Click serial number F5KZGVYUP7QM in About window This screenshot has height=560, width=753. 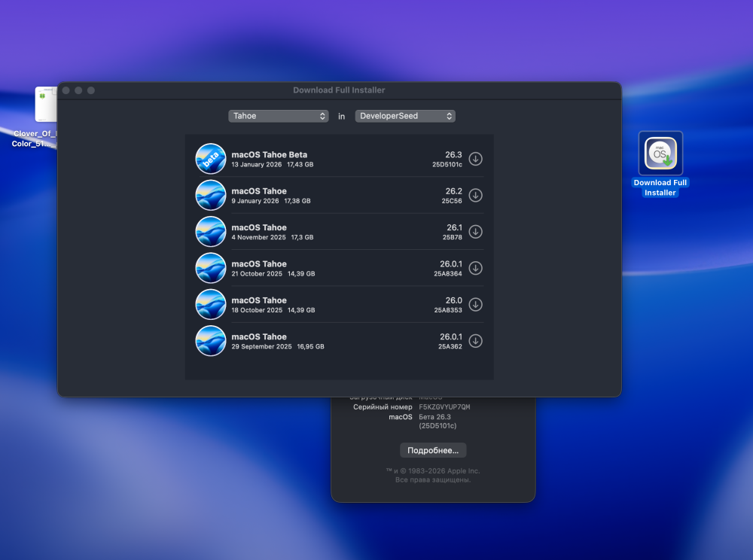coord(444,407)
